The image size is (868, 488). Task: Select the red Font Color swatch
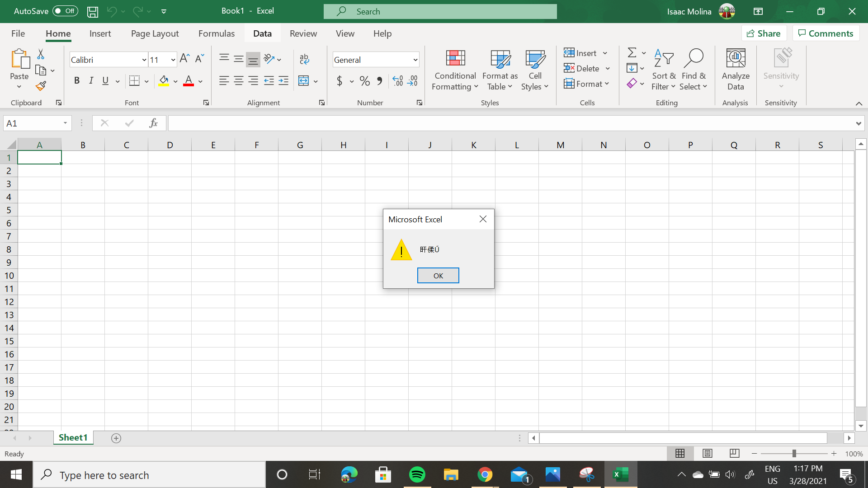click(189, 81)
